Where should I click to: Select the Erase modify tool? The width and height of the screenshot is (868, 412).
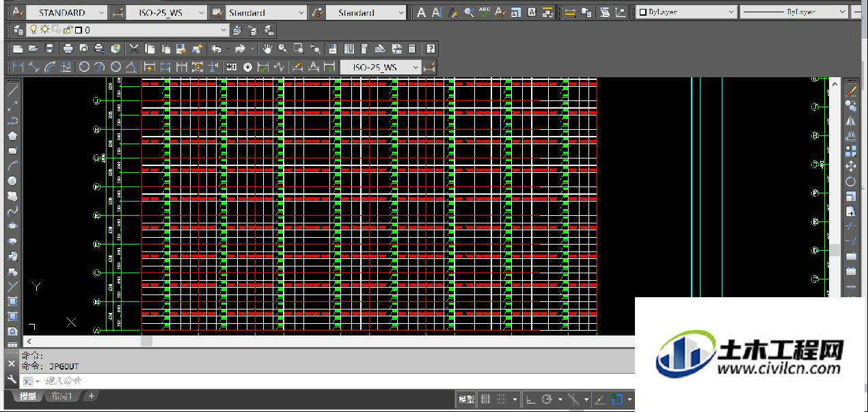pyautogui.click(x=851, y=90)
